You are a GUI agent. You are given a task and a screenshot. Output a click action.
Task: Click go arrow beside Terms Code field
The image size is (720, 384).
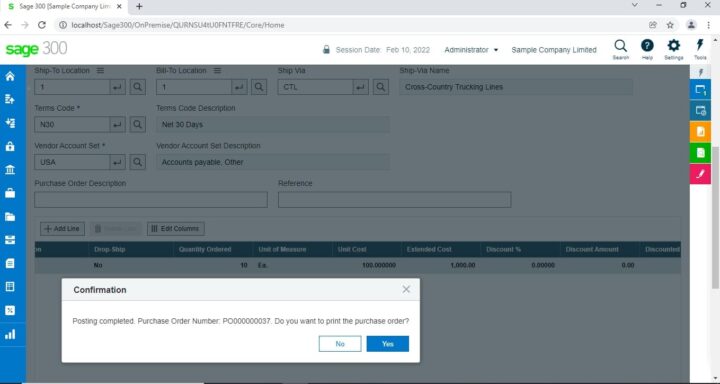(118, 124)
